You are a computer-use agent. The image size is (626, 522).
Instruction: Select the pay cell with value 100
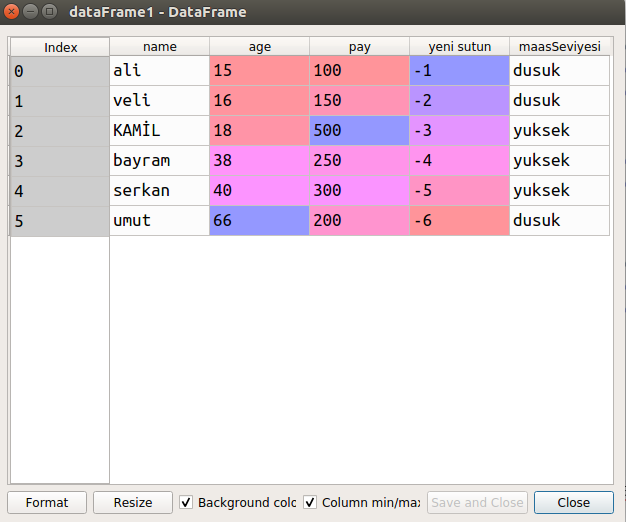[359, 71]
